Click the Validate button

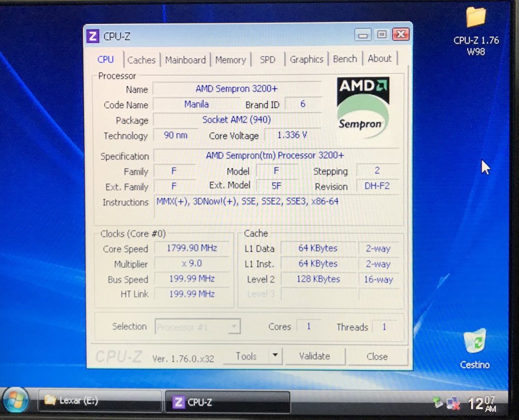click(316, 356)
